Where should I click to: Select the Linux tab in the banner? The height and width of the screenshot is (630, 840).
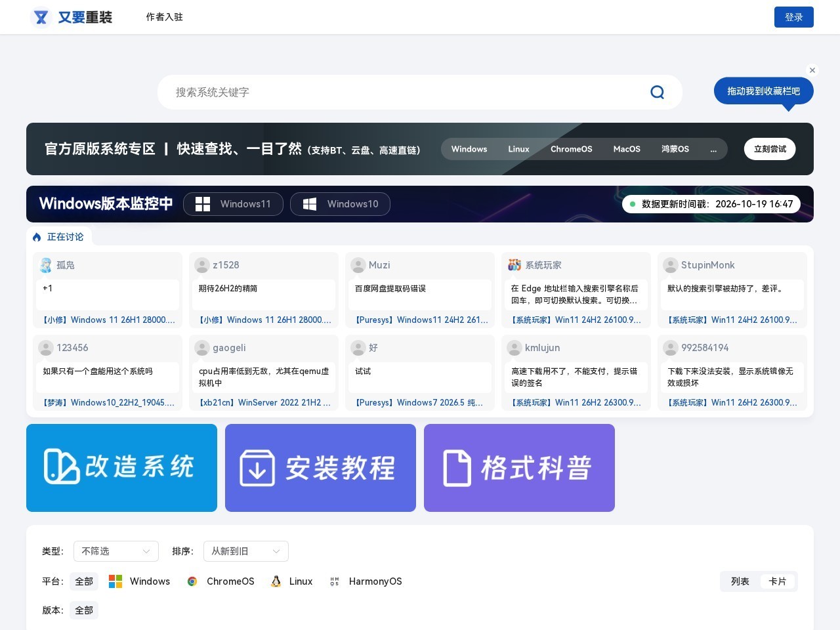click(x=518, y=149)
